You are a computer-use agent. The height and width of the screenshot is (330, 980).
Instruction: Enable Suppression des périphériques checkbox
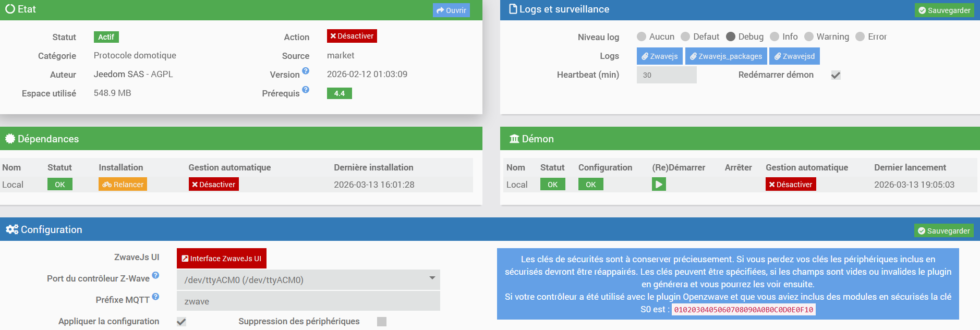[x=382, y=322]
